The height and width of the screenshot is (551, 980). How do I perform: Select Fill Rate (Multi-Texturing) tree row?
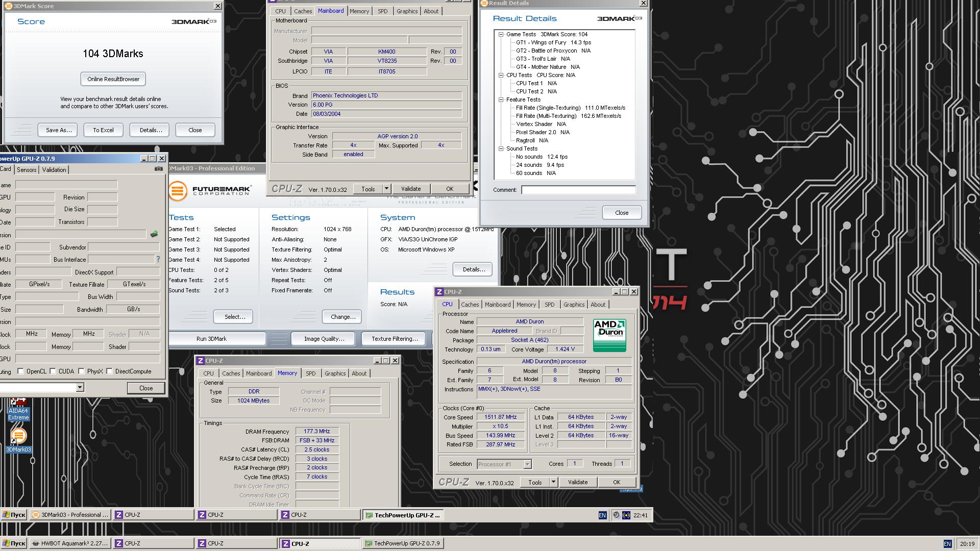569,116
